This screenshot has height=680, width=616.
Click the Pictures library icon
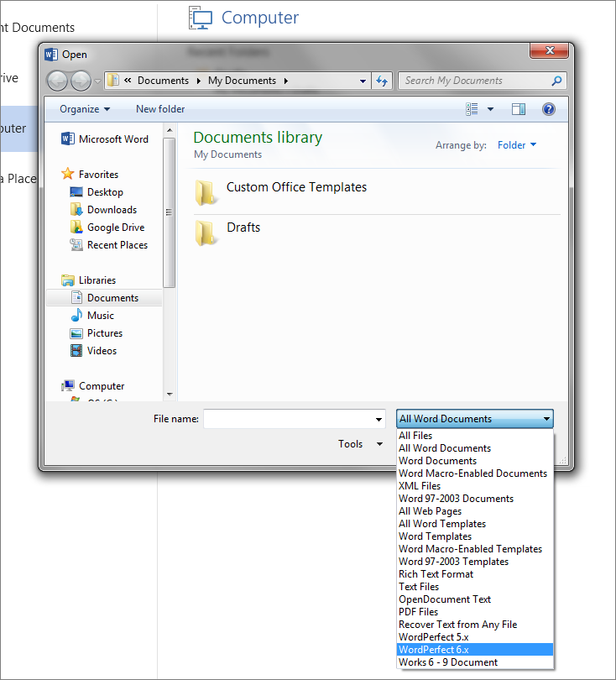[76, 333]
